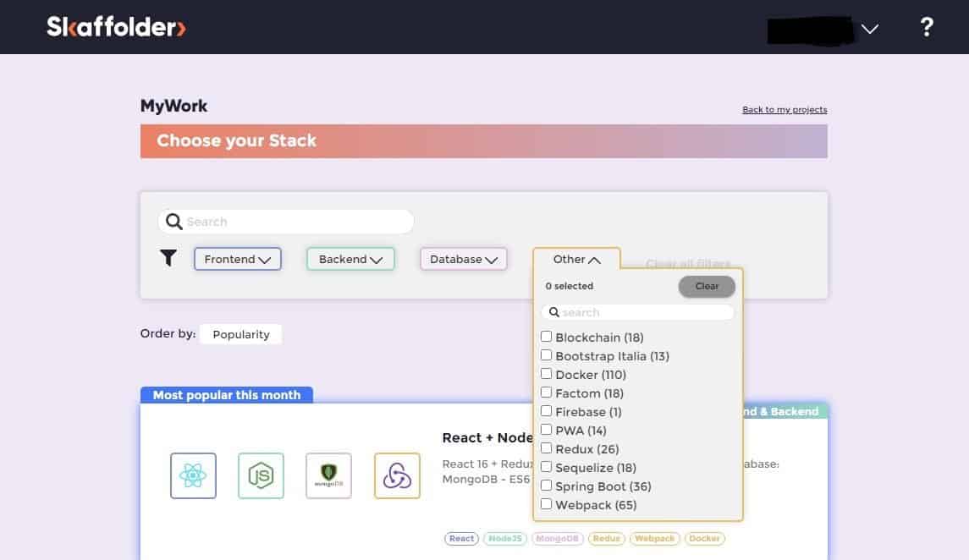Image resolution: width=969 pixels, height=560 pixels.
Task: Check the Docker (110) checkbox
Action: click(547, 374)
